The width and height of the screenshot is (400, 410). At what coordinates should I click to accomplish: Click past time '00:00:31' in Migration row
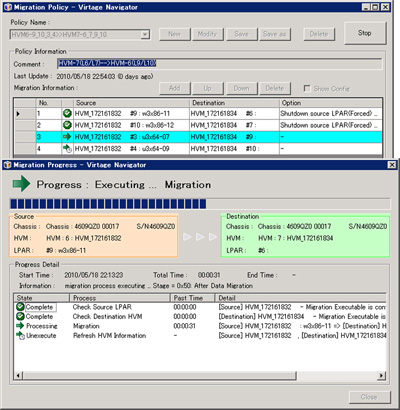[x=185, y=326]
